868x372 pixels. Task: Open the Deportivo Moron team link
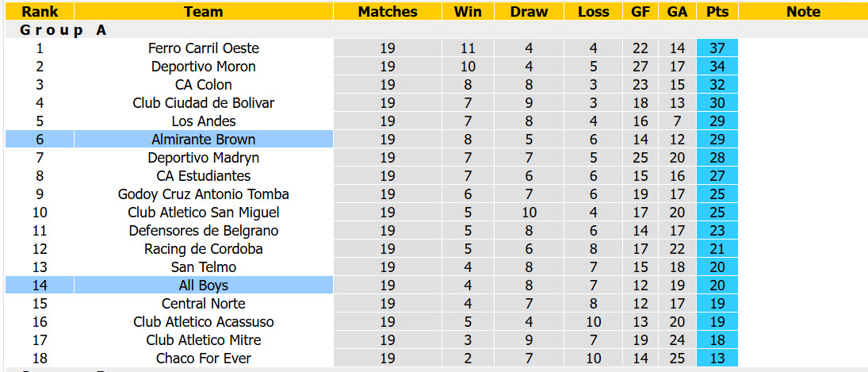[204, 67]
